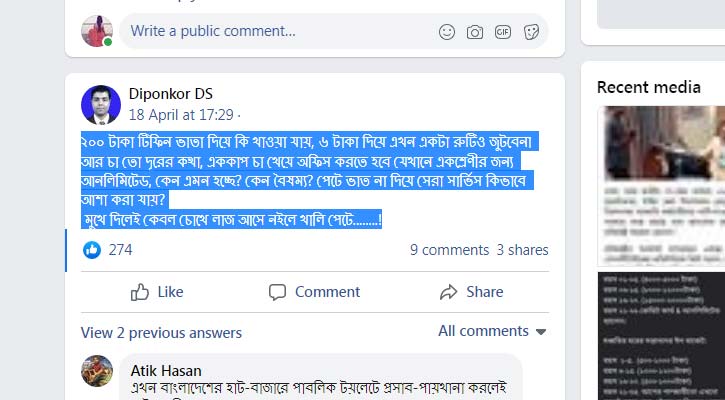Open the 274 reactions count
The height and width of the screenshot is (400, 725).
(120, 250)
